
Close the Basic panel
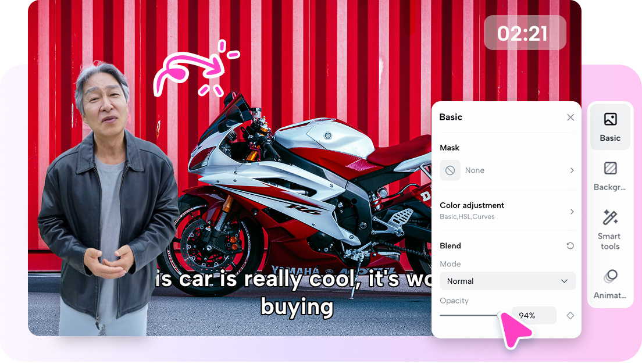(570, 117)
